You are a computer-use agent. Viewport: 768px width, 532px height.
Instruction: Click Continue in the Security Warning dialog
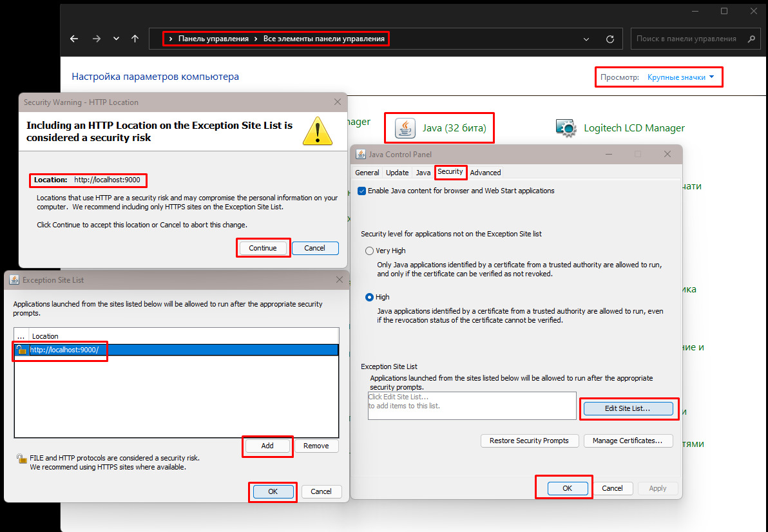click(262, 248)
